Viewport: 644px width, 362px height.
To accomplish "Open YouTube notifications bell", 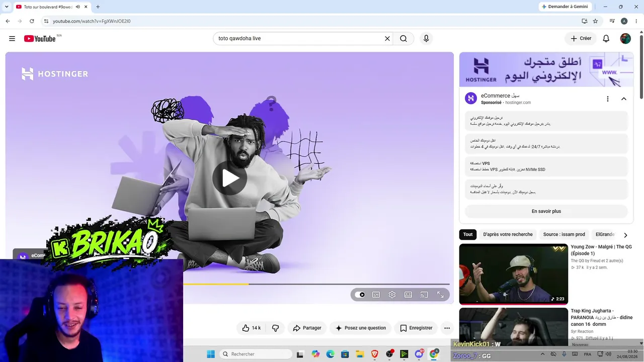I will point(606,39).
